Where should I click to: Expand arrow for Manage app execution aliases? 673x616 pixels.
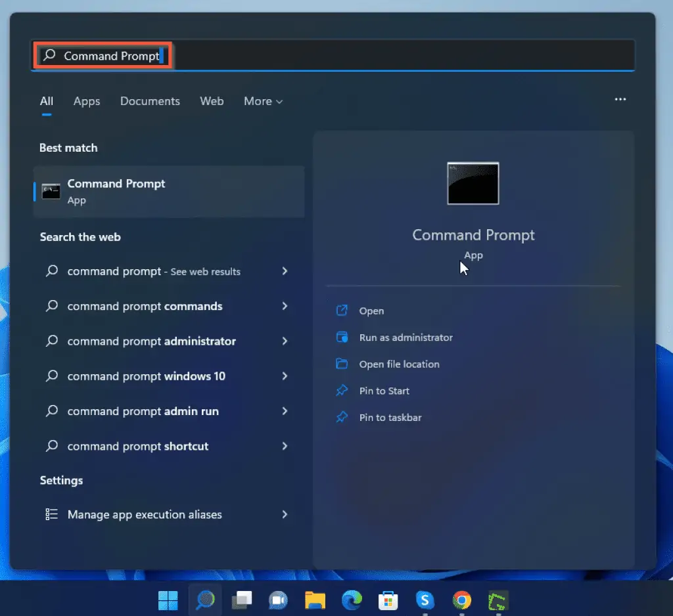[x=285, y=514]
